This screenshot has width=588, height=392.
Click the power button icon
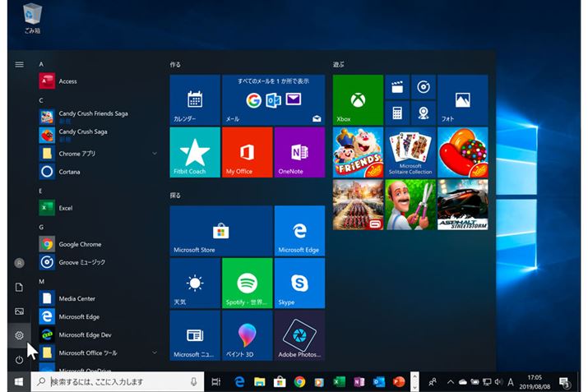point(19,360)
